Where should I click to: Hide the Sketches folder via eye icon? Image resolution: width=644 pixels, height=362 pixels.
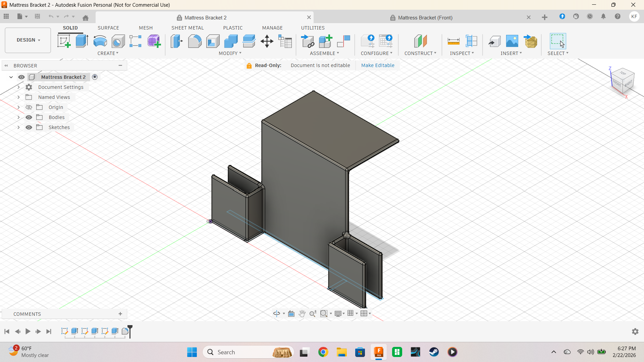[29, 127]
